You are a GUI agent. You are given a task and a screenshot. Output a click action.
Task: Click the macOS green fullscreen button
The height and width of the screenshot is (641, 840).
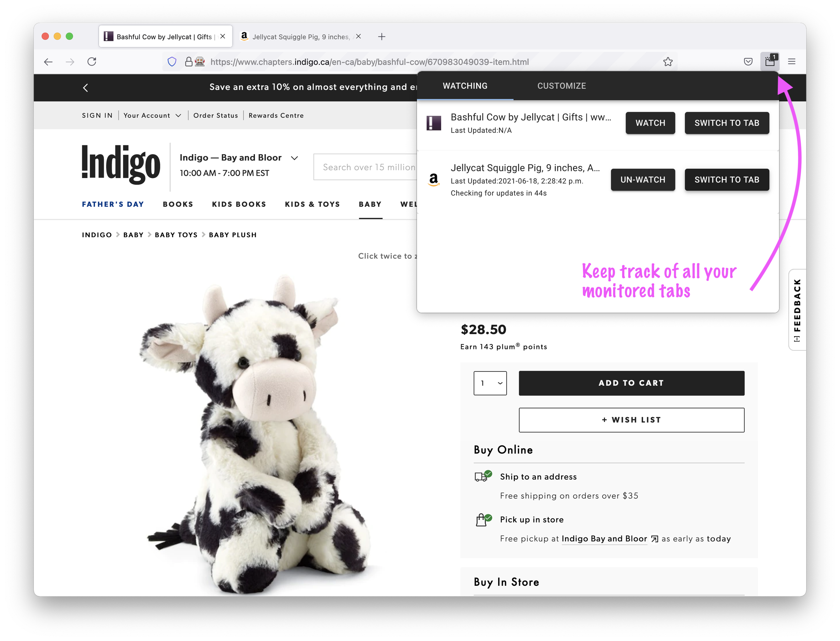point(69,36)
